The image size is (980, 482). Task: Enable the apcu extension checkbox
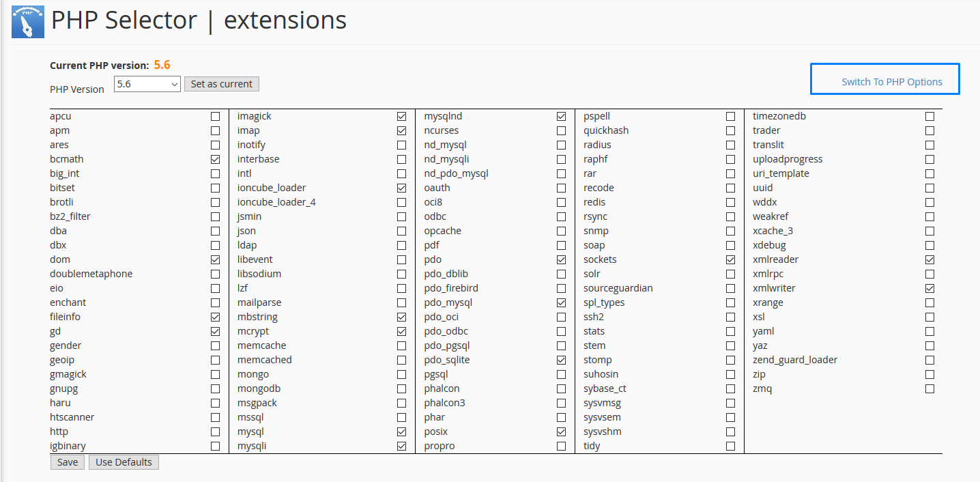coord(216,117)
